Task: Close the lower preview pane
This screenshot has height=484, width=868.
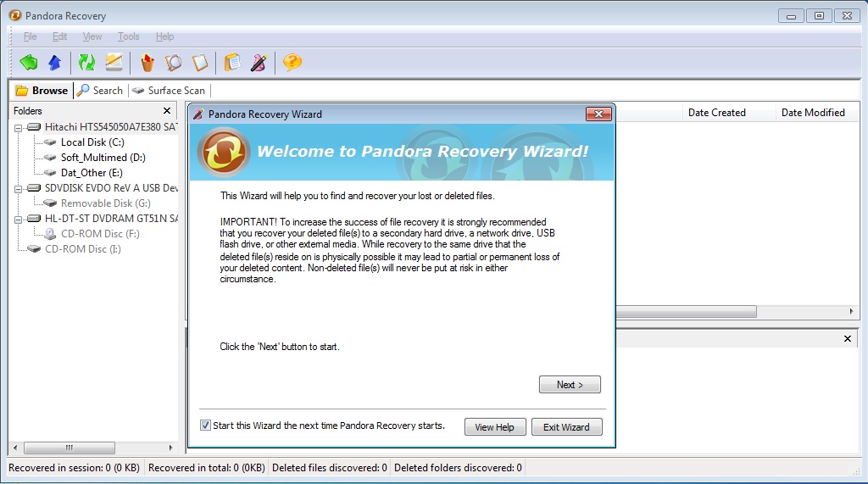Action: pos(847,338)
